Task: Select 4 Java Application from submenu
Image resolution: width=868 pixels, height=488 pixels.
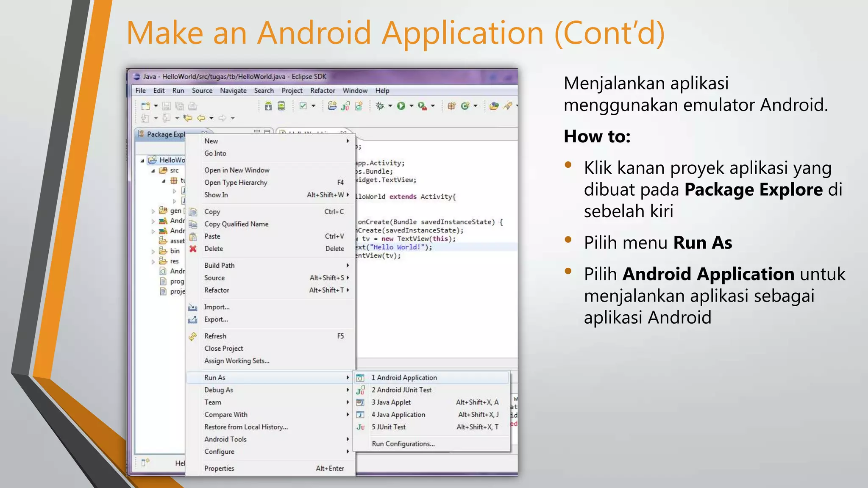Action: pyautogui.click(x=431, y=415)
